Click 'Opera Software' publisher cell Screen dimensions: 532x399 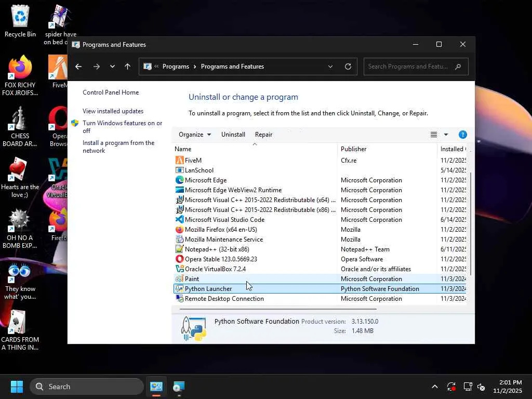[x=362, y=259]
